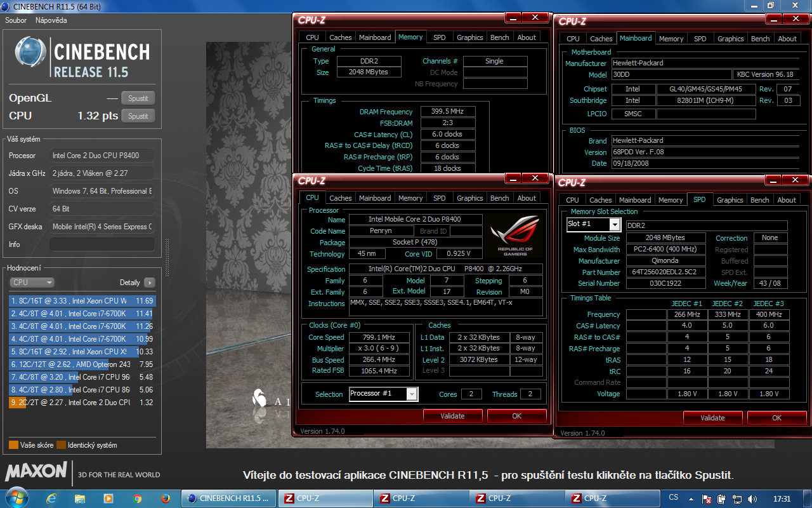Open the Soubor menu in Cinebench
The width and height of the screenshot is (812, 508).
pos(16,20)
